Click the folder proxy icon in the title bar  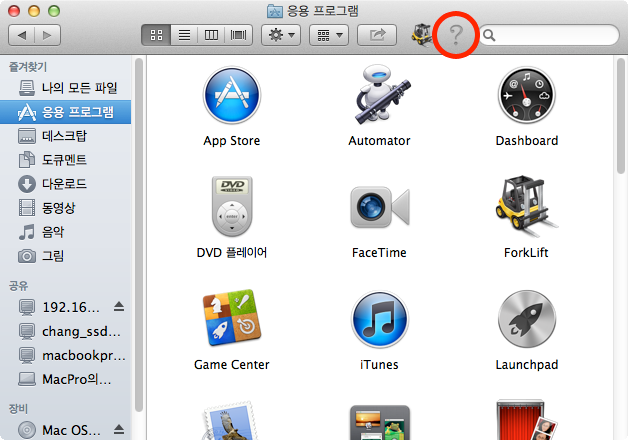[275, 11]
